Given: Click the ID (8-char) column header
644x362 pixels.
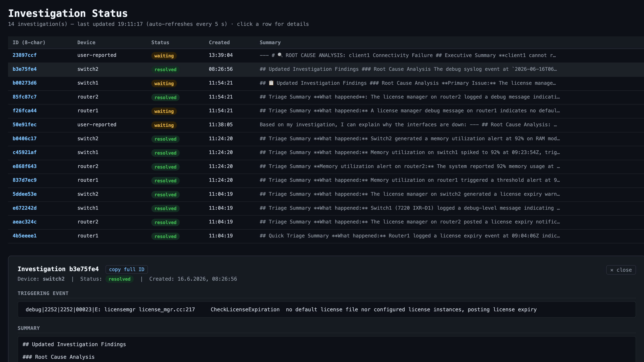Looking at the screenshot, I should pyautogui.click(x=29, y=42).
